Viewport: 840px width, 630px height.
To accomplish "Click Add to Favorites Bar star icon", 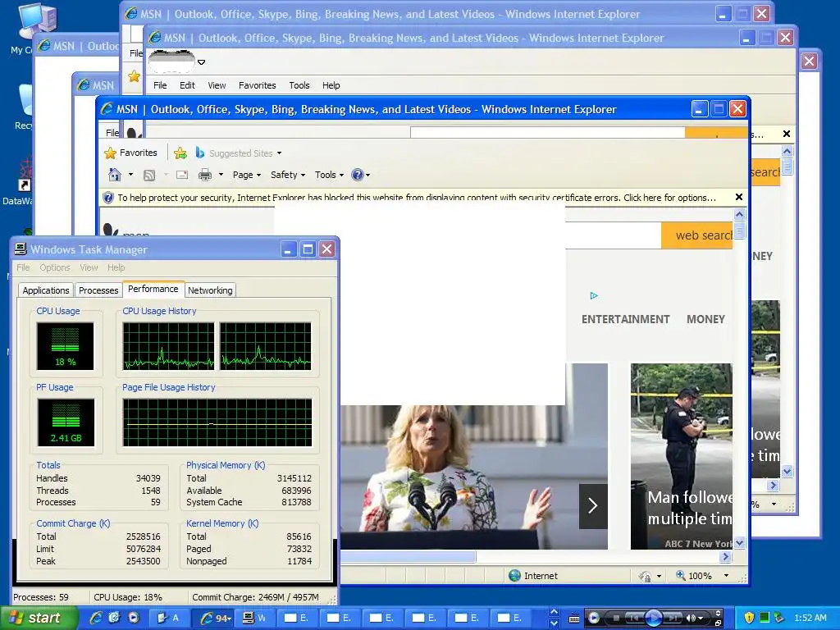I will [x=180, y=153].
